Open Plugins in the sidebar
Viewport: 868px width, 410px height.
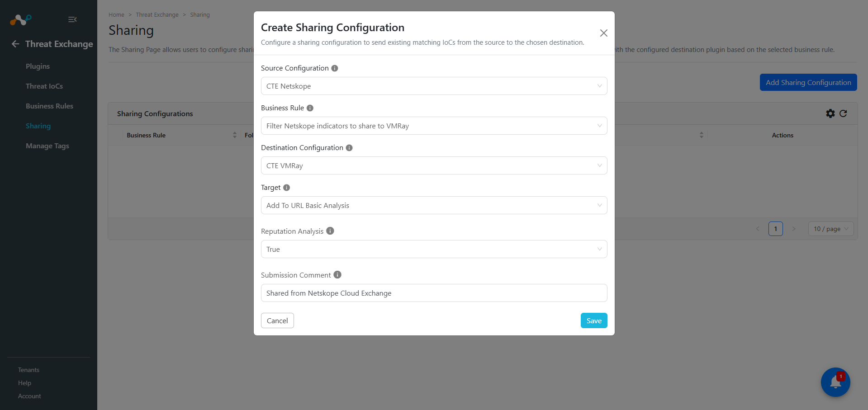(x=38, y=66)
